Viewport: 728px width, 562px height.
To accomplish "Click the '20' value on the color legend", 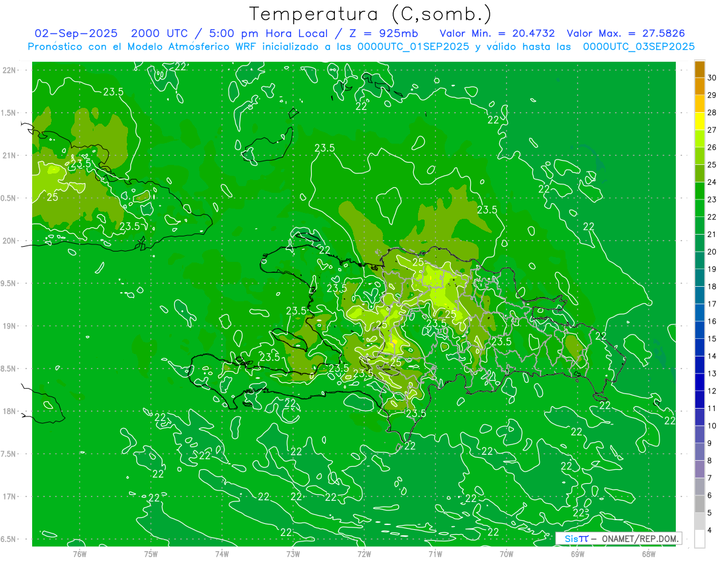I will coord(712,252).
